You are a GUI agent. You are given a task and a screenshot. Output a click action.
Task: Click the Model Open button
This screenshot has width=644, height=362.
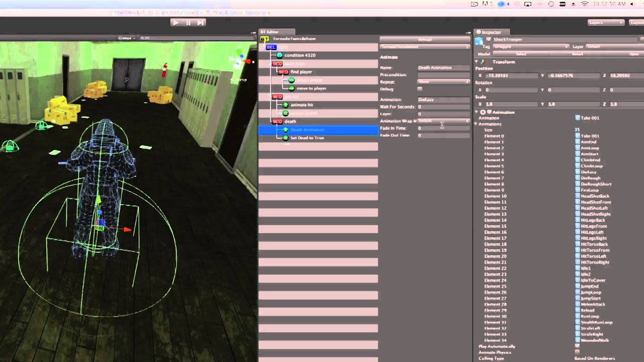click(626, 53)
